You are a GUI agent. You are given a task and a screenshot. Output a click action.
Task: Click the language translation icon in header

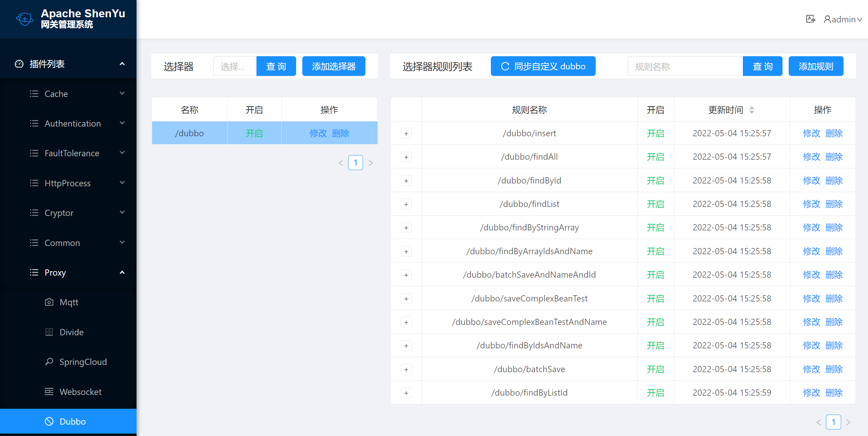tap(810, 19)
